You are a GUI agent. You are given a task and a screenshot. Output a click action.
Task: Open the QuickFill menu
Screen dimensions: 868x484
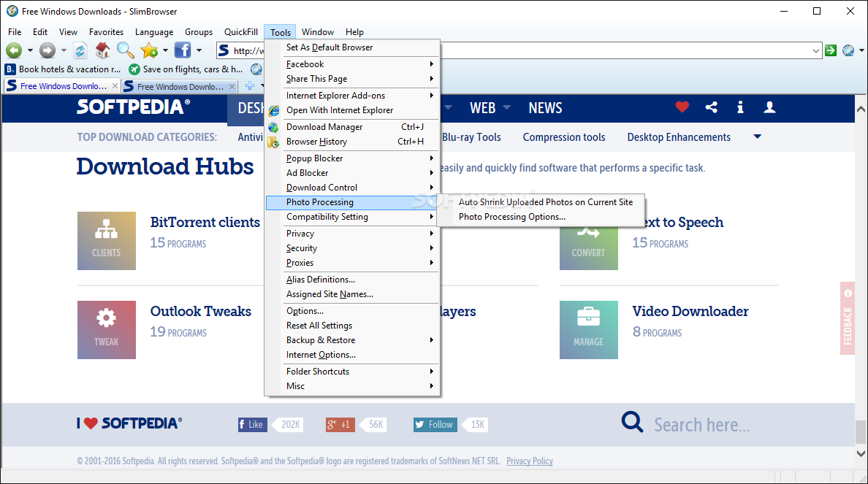(241, 32)
